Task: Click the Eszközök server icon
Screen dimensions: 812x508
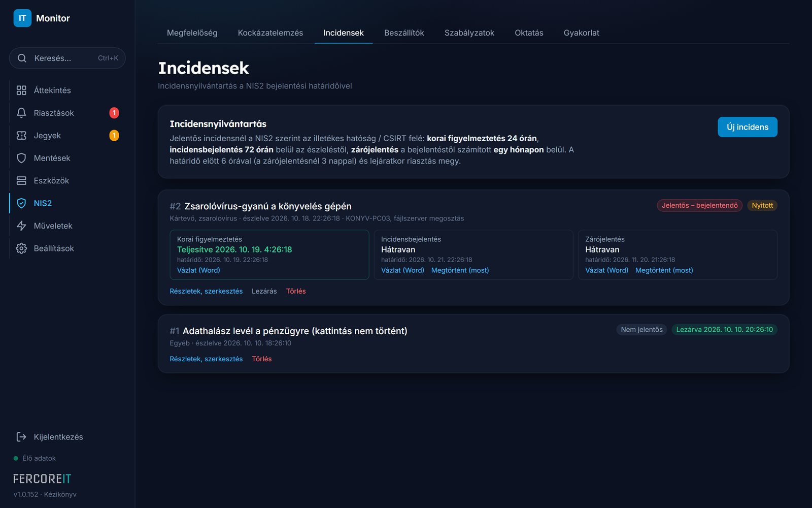Action: pyautogui.click(x=21, y=181)
